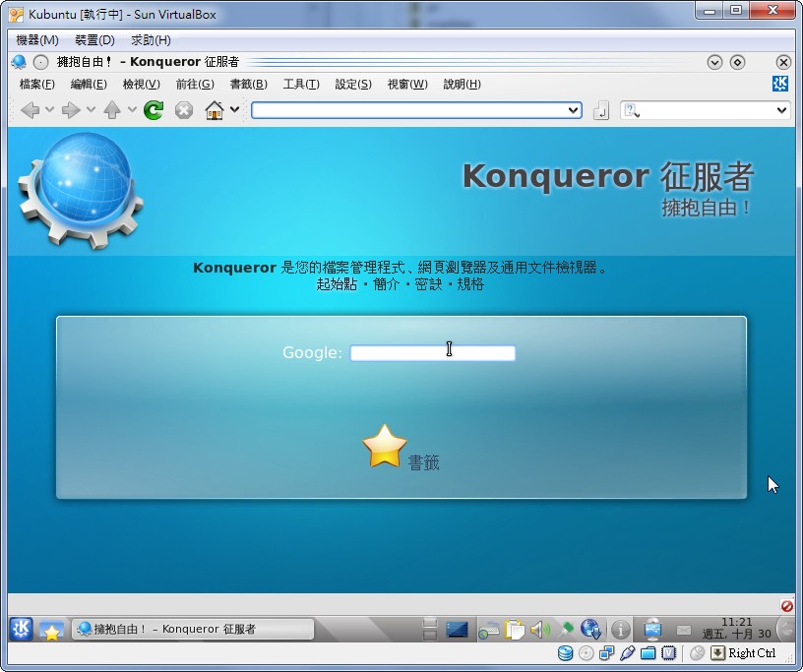The image size is (803, 672).
Task: Go to the home page
Action: point(215,110)
